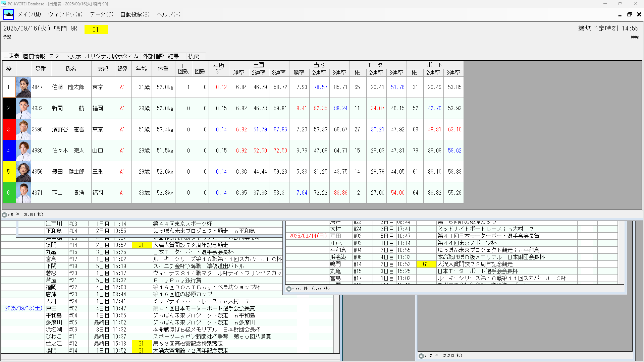Open the メイン(M) menu
644x362 pixels.
pyautogui.click(x=29, y=14)
